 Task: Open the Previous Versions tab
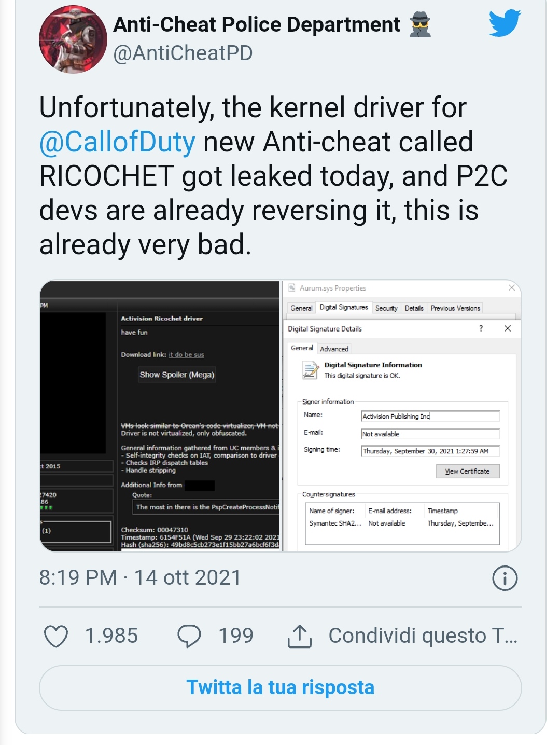click(455, 308)
